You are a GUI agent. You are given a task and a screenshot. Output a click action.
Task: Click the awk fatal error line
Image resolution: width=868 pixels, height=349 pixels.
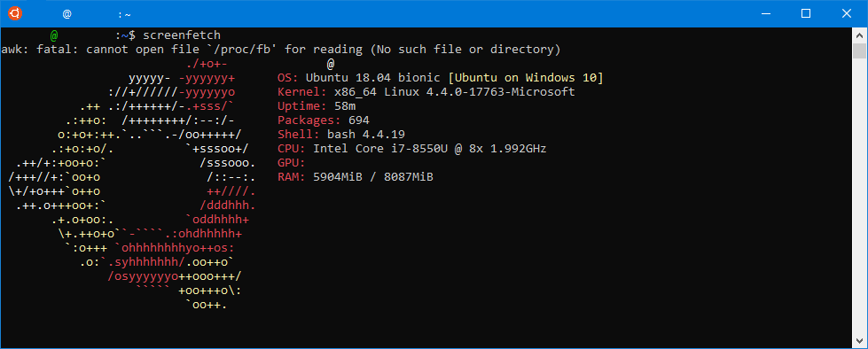pyautogui.click(x=281, y=50)
